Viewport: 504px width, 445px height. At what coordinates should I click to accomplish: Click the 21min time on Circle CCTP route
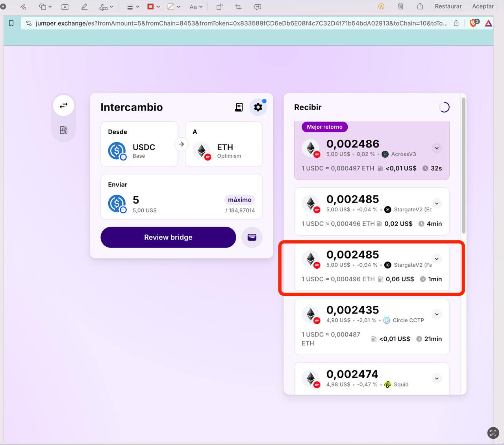click(x=433, y=339)
